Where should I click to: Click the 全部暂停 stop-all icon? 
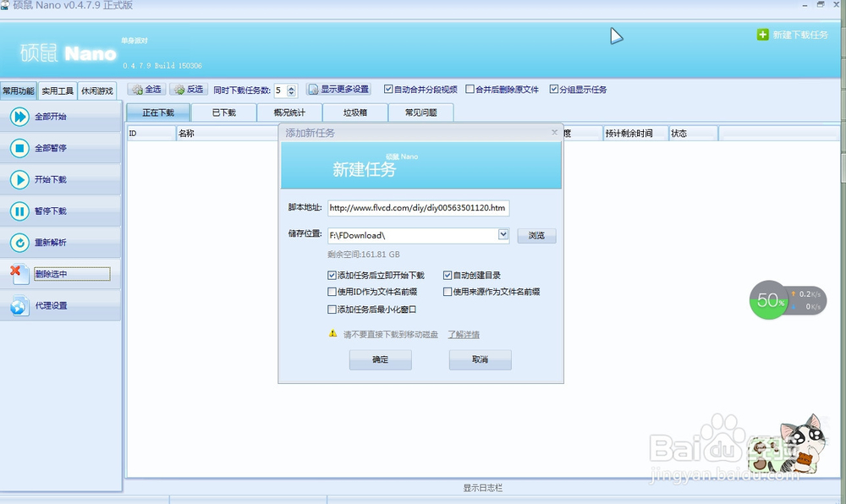click(x=19, y=148)
